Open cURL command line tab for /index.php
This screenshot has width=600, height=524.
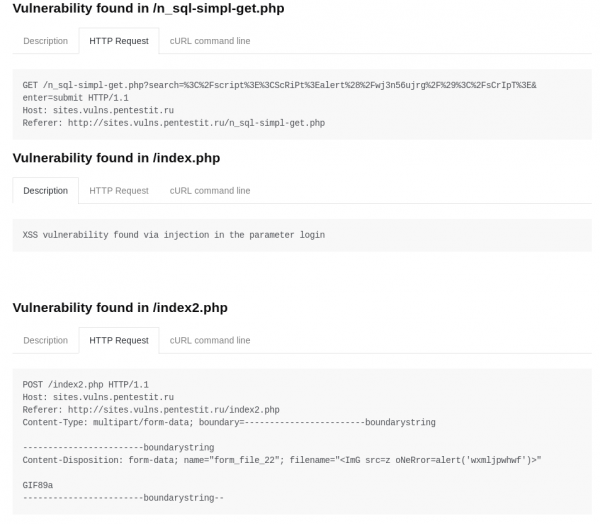click(x=209, y=190)
